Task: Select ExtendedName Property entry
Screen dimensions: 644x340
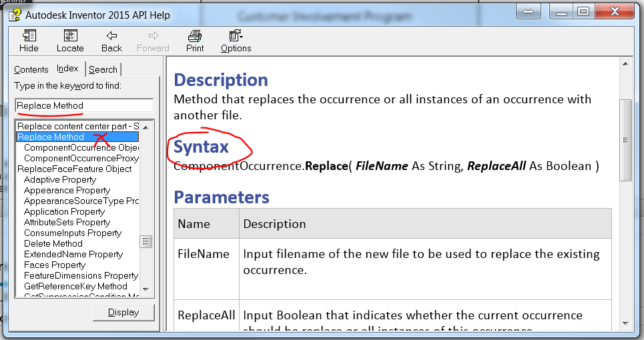Action: pyautogui.click(x=73, y=254)
